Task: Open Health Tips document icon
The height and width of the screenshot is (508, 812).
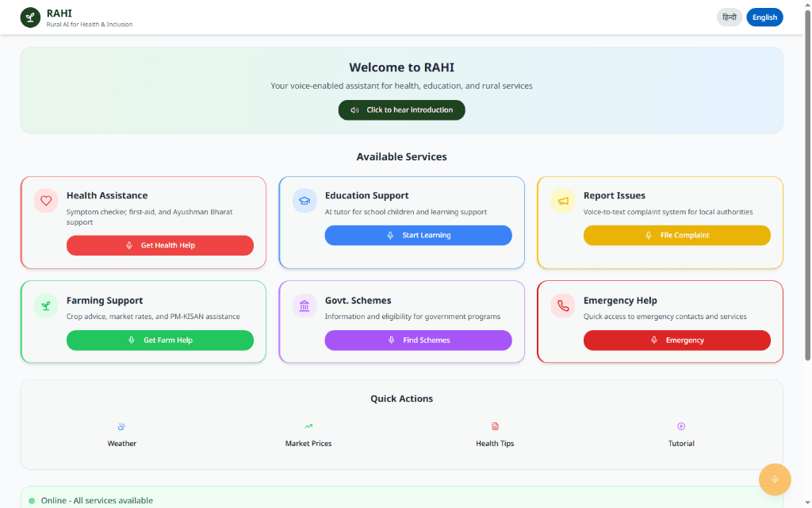Action: (495, 426)
